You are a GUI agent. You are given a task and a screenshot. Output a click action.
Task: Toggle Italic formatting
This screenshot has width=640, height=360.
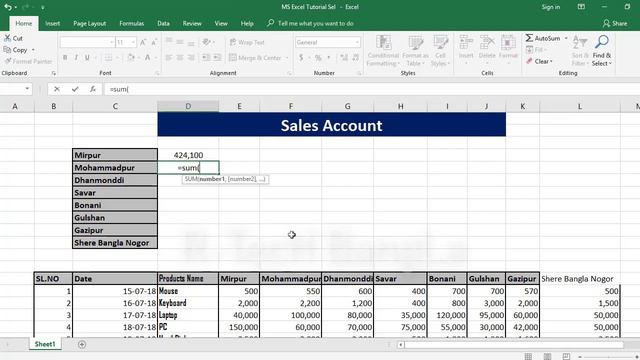point(76,58)
